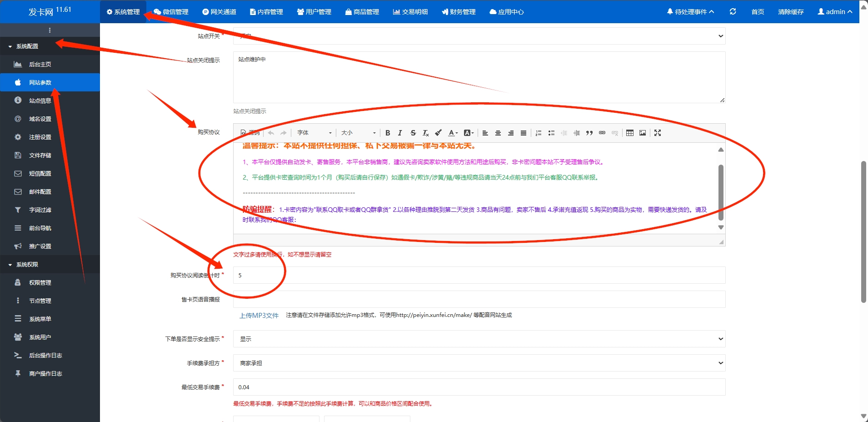Align text left in editor
The image size is (868, 422).
485,133
